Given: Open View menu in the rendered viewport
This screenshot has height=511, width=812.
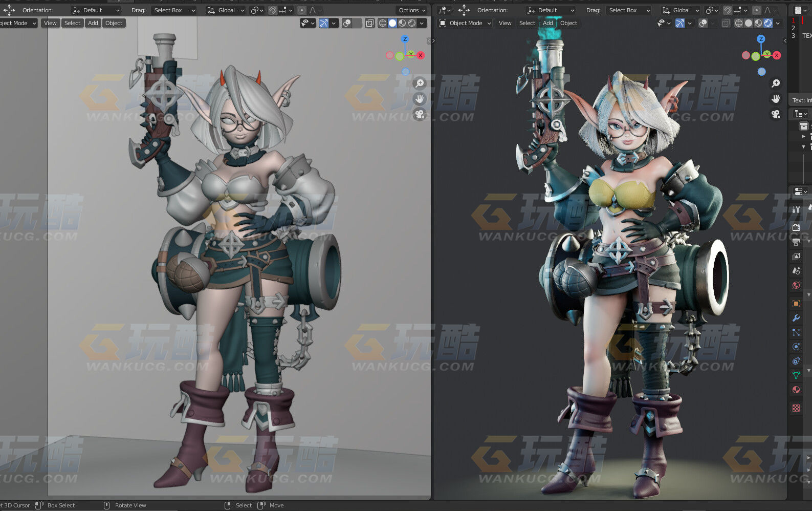Looking at the screenshot, I should pyautogui.click(x=505, y=23).
